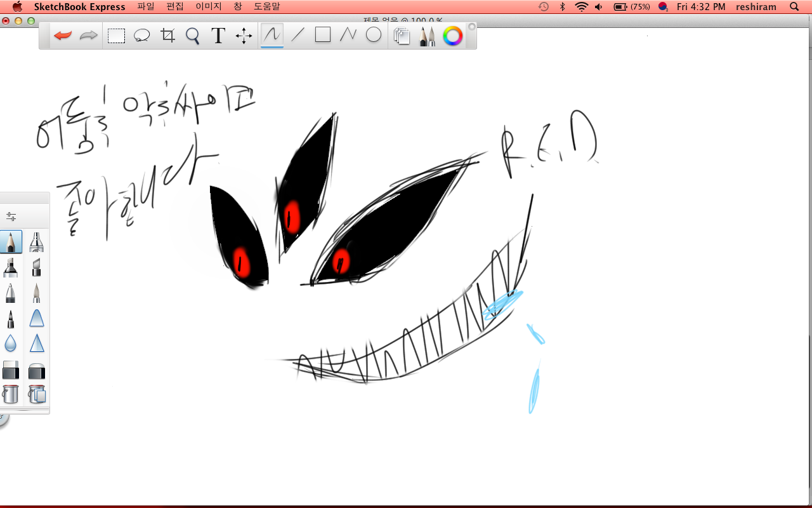Select the Pencil brush
812x508 pixels.
tap(11, 242)
